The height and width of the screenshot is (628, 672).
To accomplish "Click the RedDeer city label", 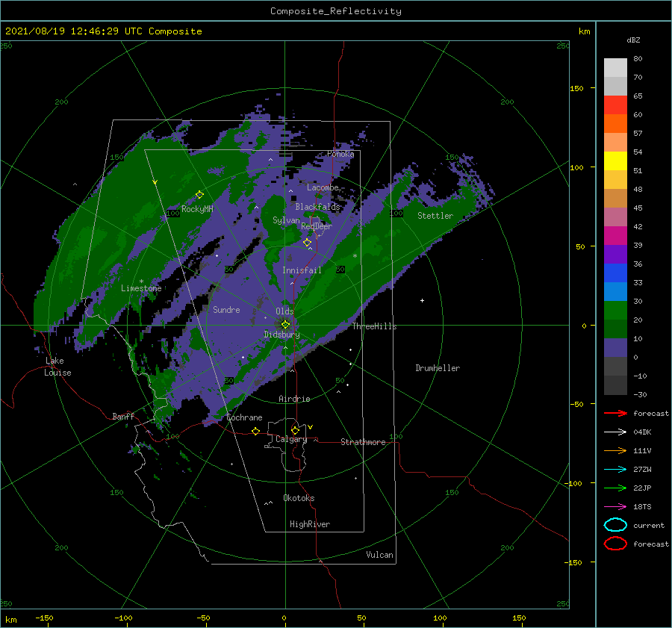I will 317,226.
